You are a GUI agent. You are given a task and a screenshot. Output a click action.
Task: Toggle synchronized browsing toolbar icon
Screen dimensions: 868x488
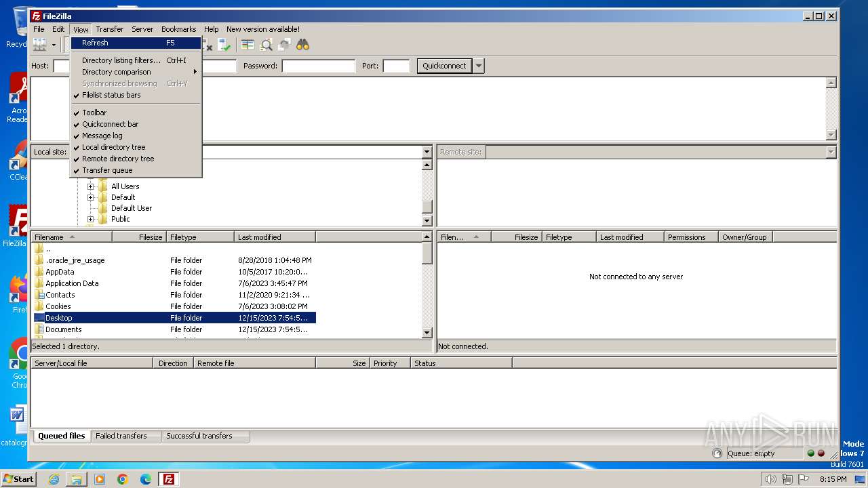[285, 45]
